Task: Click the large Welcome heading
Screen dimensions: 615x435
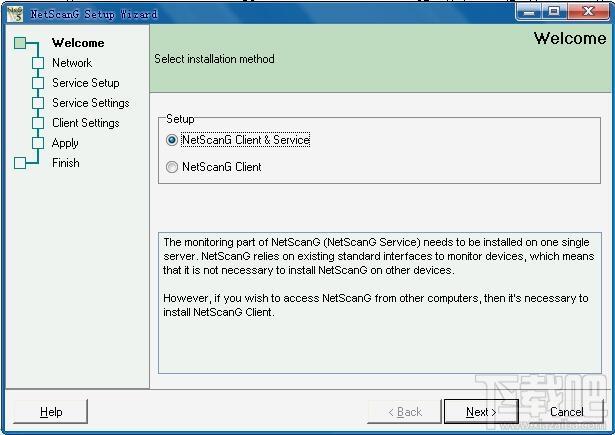Action: tap(570, 38)
